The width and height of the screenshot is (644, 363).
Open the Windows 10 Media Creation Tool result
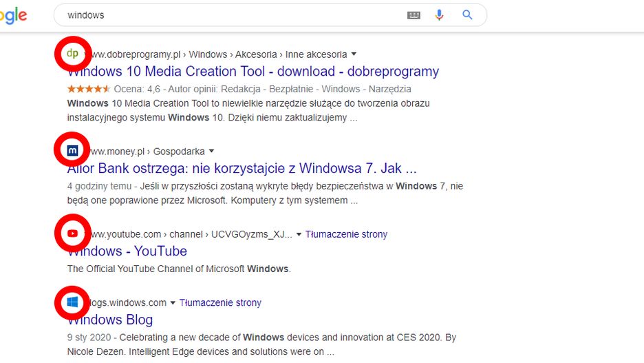click(x=253, y=72)
